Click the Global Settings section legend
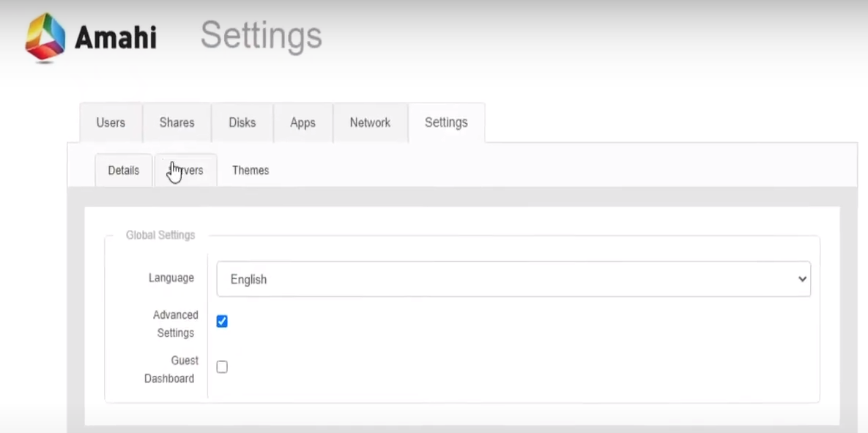868x433 pixels. pos(160,235)
